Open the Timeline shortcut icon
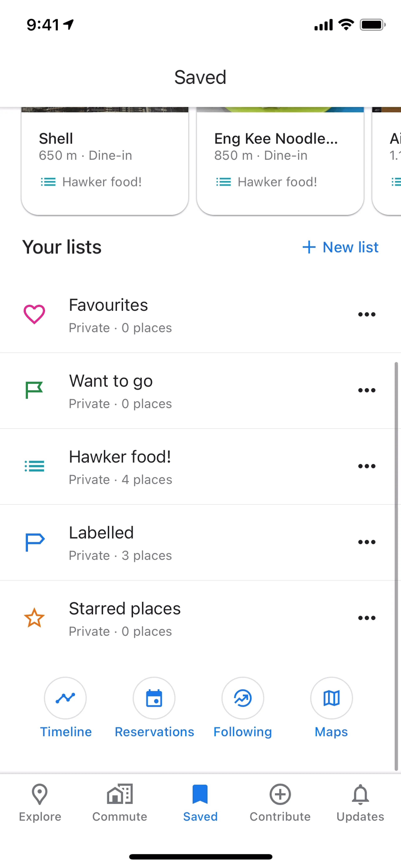Screen dimensions: 401x868 click(x=65, y=698)
